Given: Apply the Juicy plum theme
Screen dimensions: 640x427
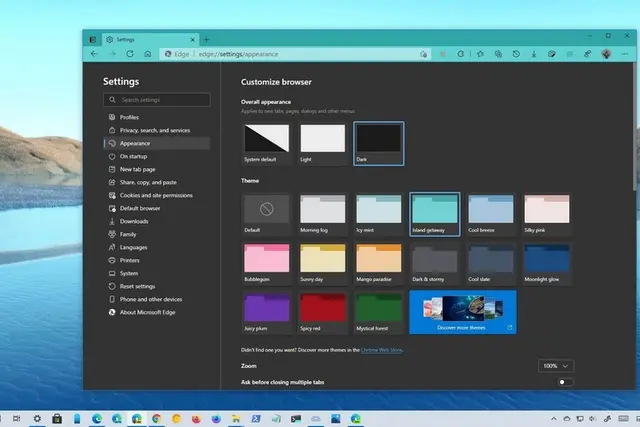Looking at the screenshot, I should (x=267, y=312).
